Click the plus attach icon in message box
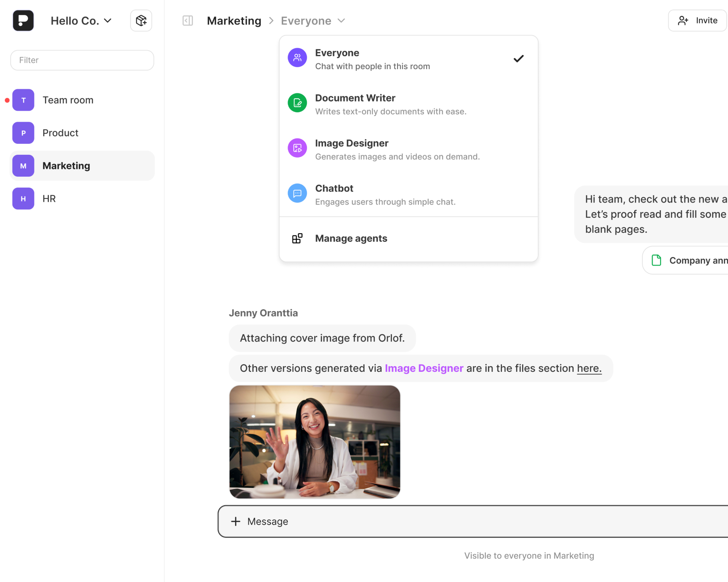The image size is (728, 582). [235, 521]
